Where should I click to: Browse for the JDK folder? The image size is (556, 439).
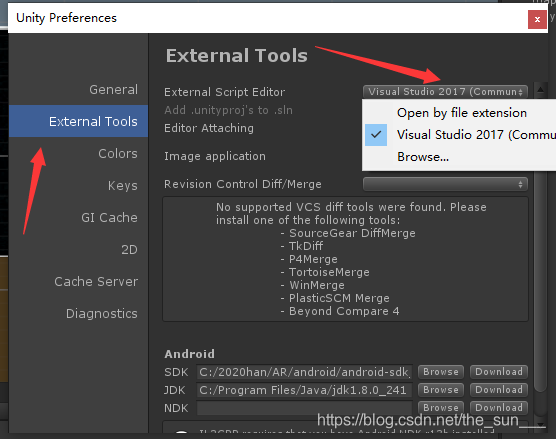click(x=441, y=390)
